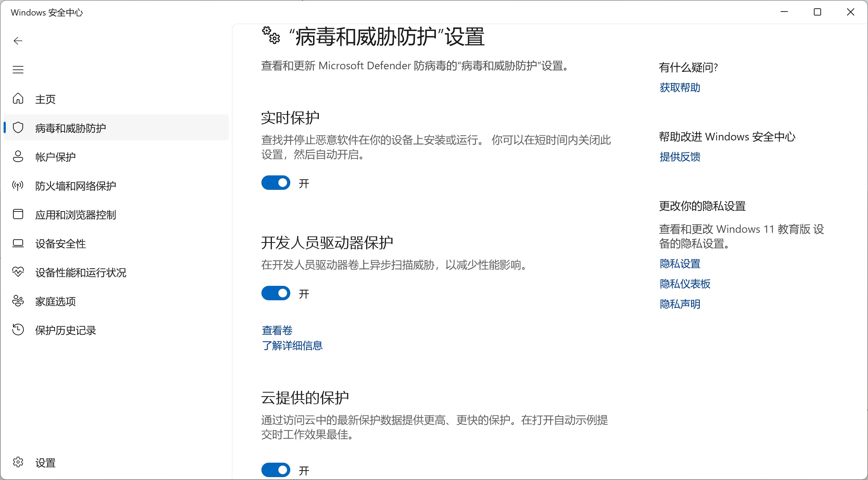Collapse the navigation with the hamburger button
The image size is (868, 480).
click(x=18, y=69)
